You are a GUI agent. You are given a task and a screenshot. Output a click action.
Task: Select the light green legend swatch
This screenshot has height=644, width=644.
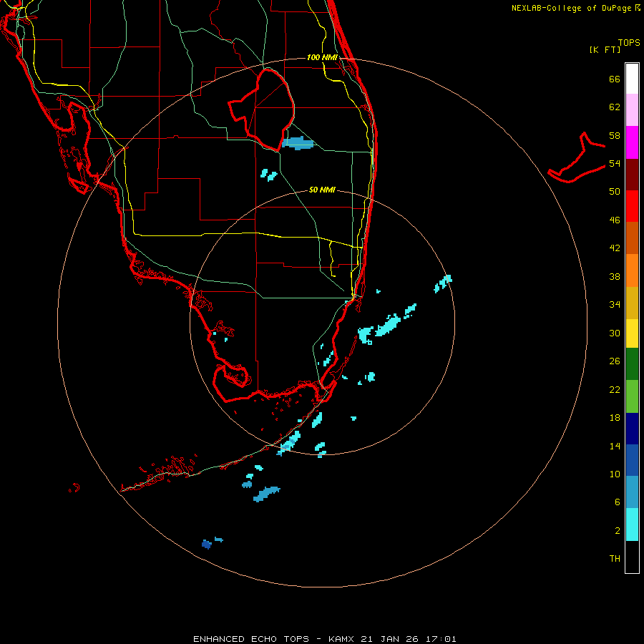[x=632, y=396]
